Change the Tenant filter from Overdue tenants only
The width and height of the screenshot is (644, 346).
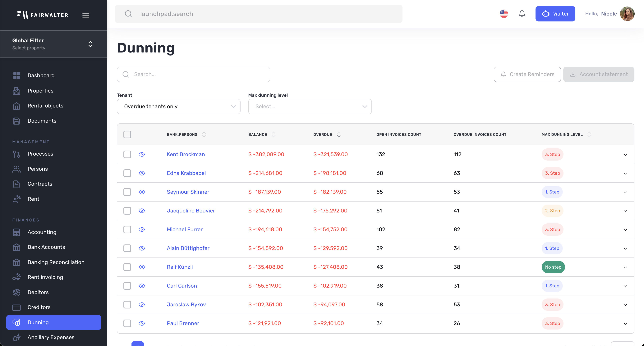(178, 106)
